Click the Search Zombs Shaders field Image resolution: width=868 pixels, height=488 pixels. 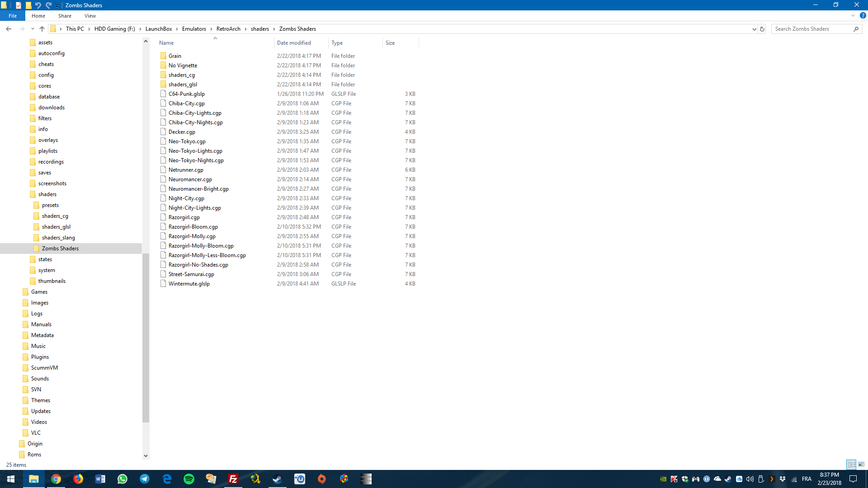pos(811,29)
